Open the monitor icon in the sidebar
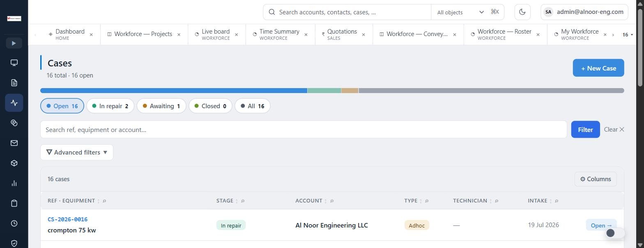 (x=14, y=63)
